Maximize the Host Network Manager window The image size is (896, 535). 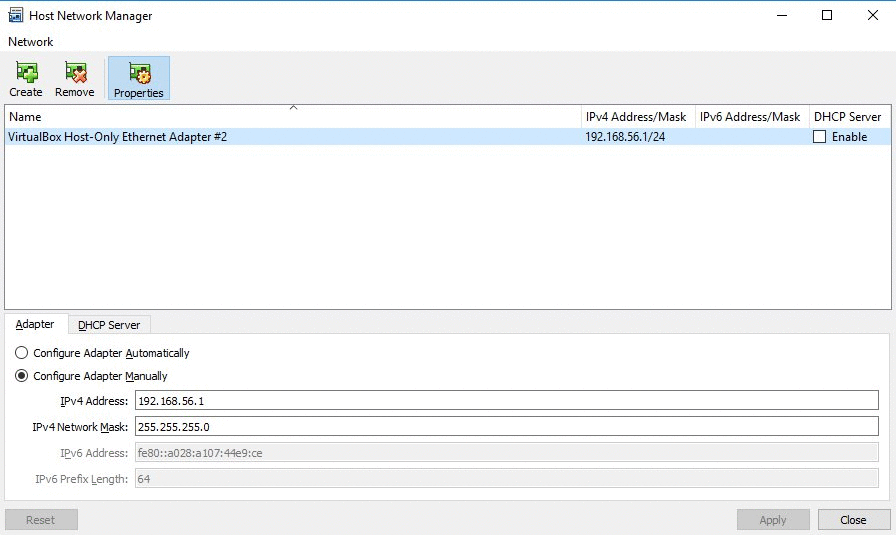pos(827,15)
